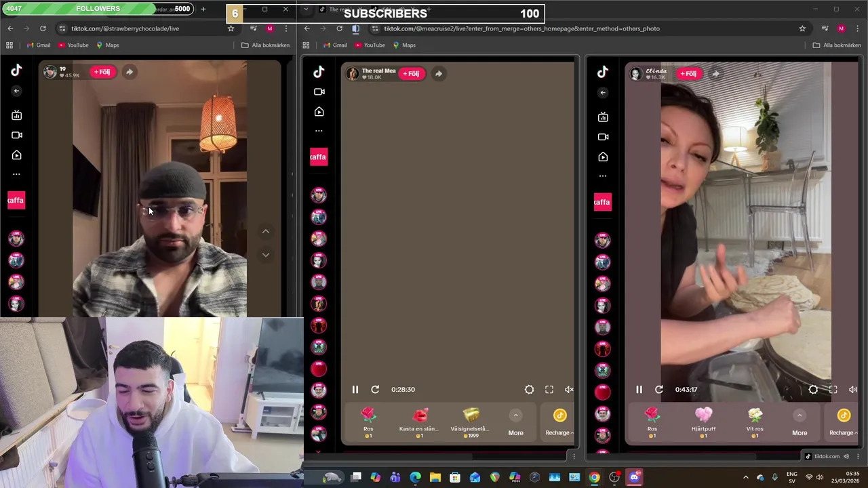The image size is (868, 488).
Task: Open YouTube bookmark in right browser
Action: [370, 45]
